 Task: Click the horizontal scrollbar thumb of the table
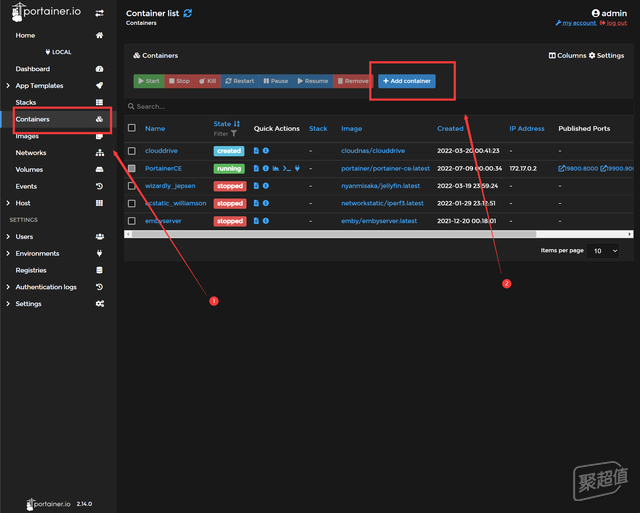[334, 234]
